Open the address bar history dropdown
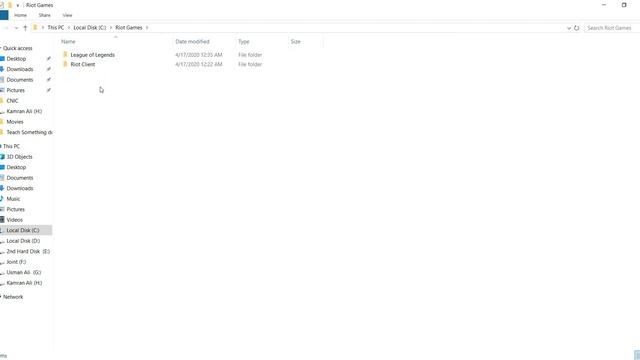The image size is (640, 360). click(569, 28)
